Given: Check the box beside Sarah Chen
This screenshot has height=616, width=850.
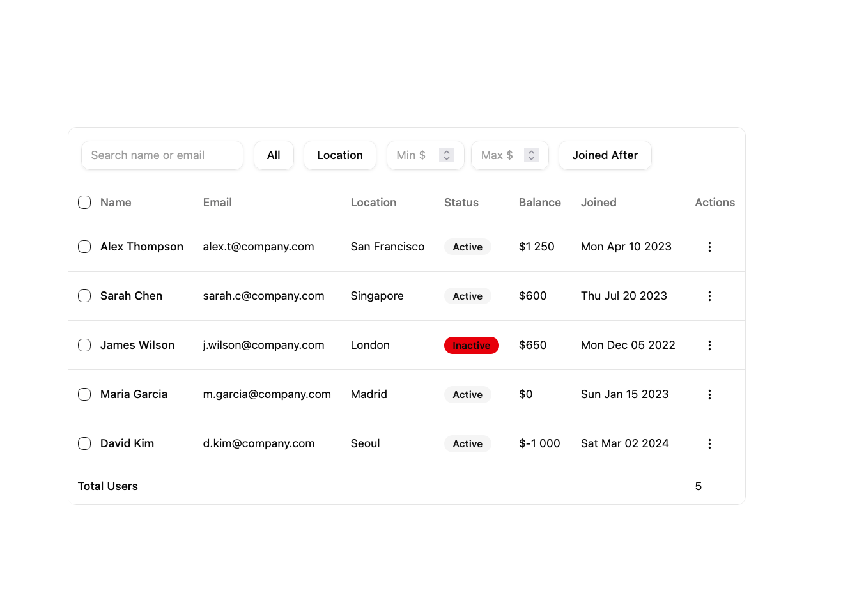Looking at the screenshot, I should click(84, 296).
